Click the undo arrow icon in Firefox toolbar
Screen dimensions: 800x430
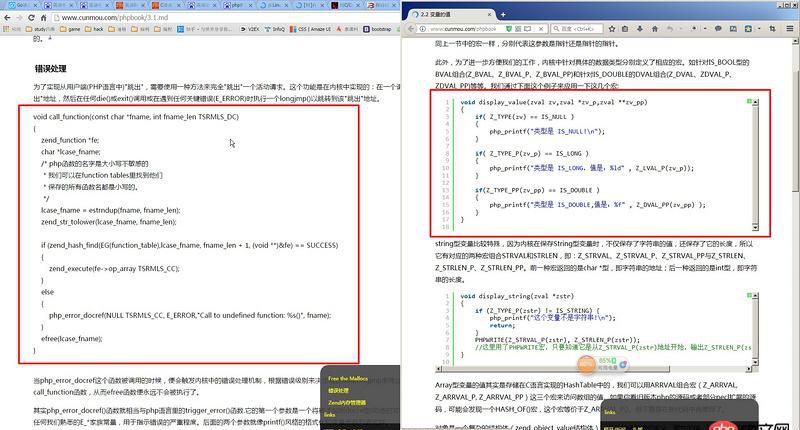tap(670, 29)
